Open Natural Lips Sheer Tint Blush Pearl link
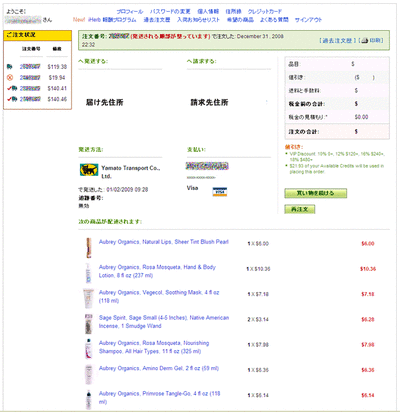 (164, 242)
